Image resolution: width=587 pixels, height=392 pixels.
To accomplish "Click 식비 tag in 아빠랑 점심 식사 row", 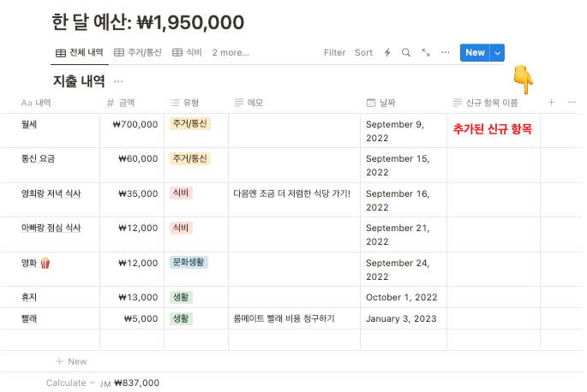I will [181, 228].
